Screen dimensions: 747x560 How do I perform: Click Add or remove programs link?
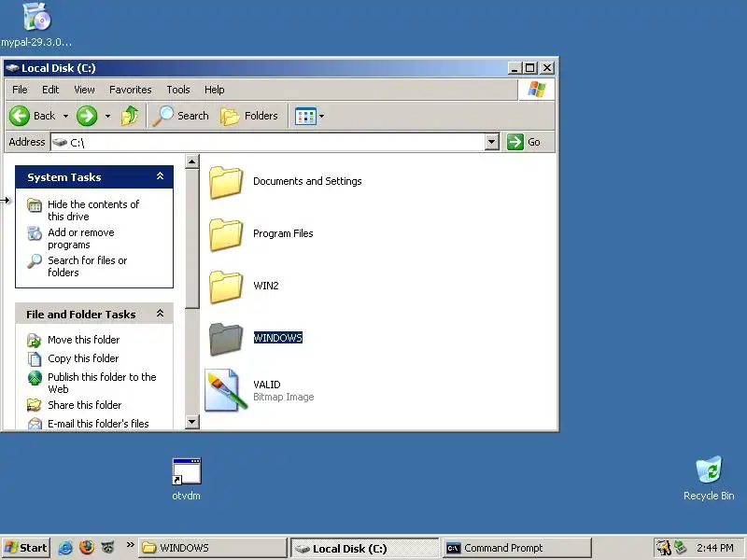click(x=81, y=239)
